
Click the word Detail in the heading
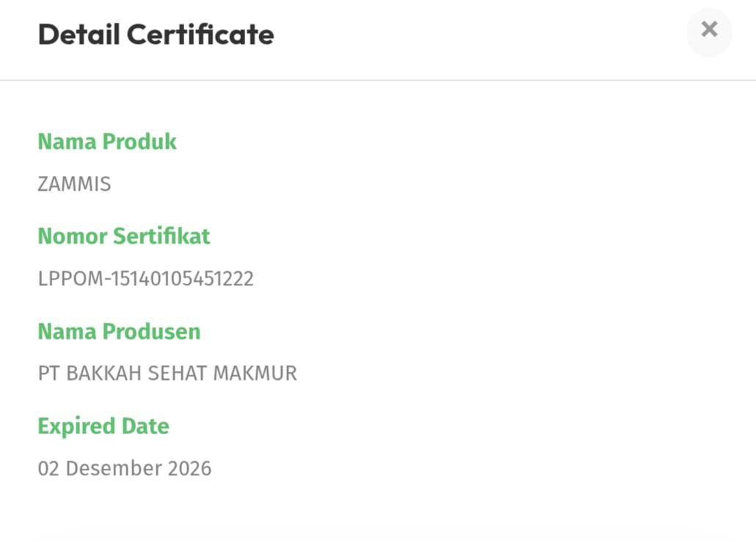pyautogui.click(x=78, y=34)
